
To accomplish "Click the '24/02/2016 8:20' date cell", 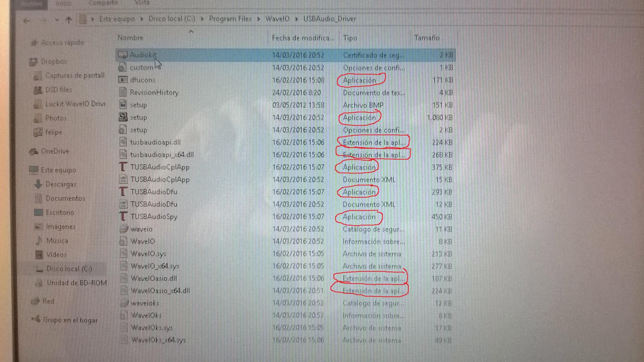I will pos(297,93).
